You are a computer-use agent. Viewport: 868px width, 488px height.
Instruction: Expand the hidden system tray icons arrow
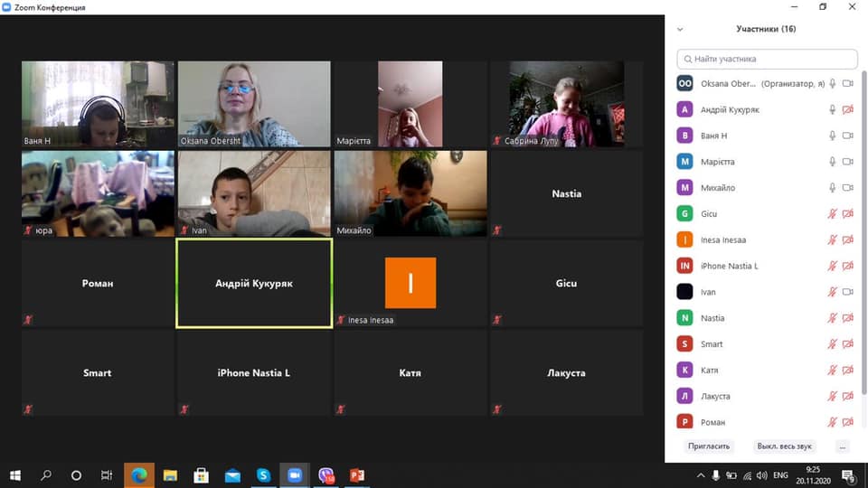point(701,475)
